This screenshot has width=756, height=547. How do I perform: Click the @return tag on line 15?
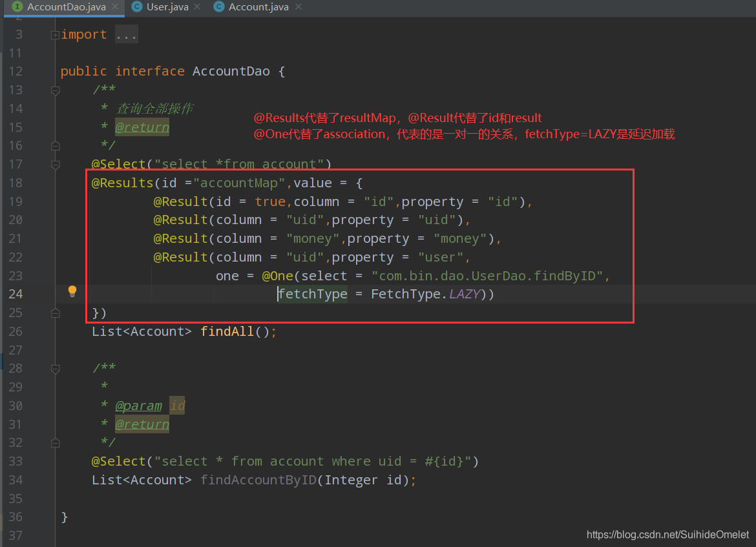142,127
